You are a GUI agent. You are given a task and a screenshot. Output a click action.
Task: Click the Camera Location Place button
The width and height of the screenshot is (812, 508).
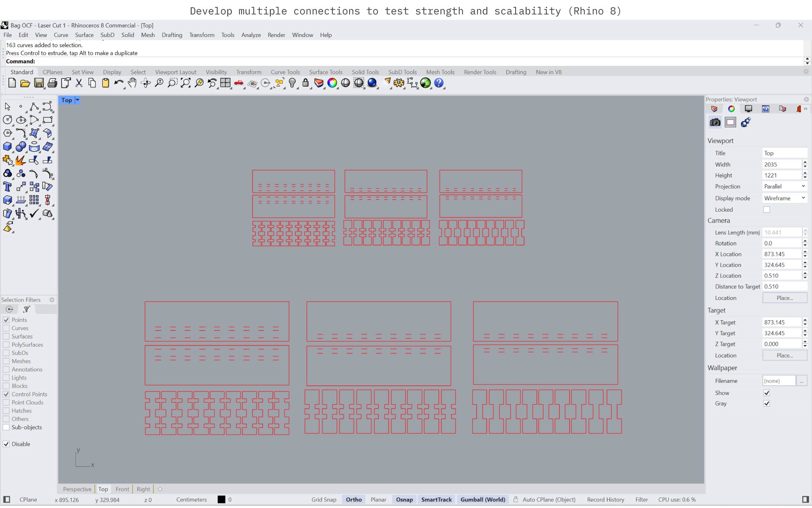[x=784, y=298]
